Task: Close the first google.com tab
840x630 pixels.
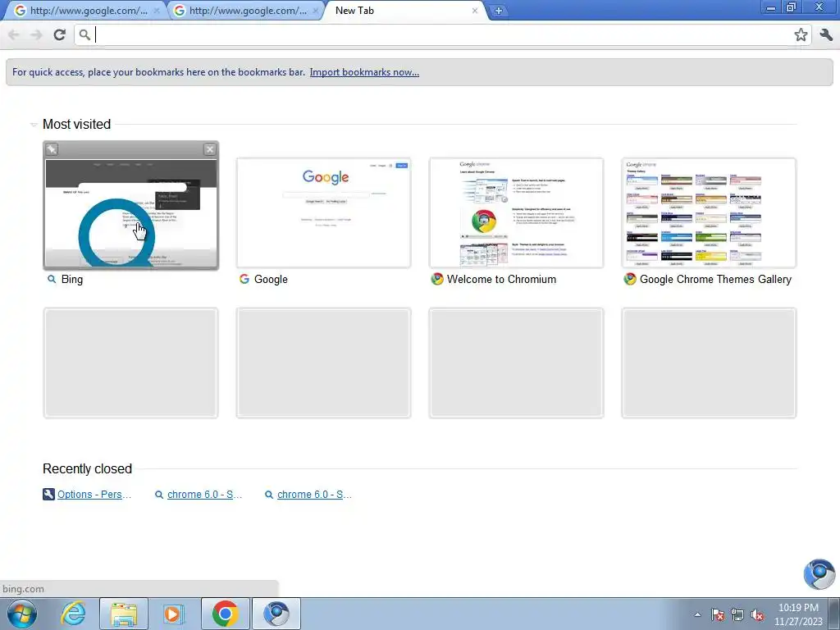Action: pyautogui.click(x=157, y=11)
